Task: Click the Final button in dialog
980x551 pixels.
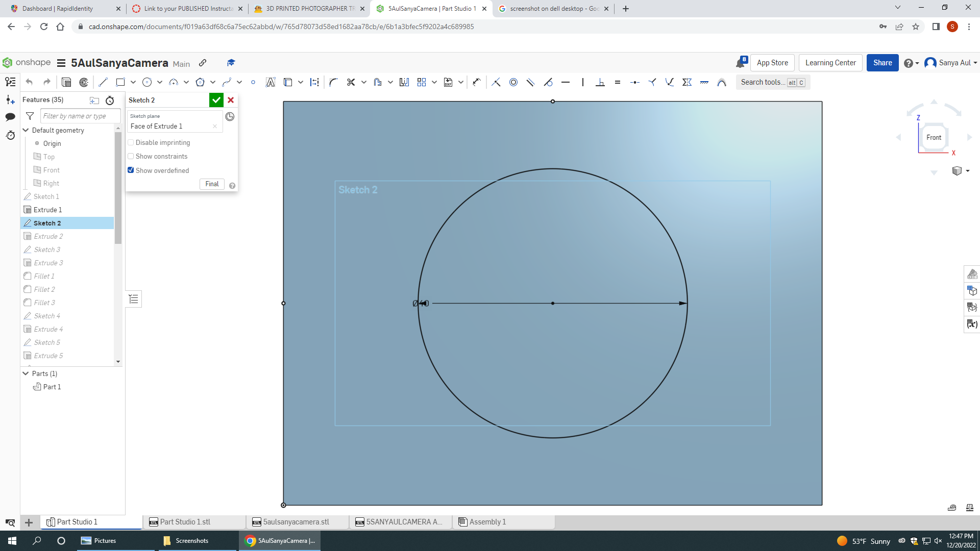Action: (x=211, y=184)
